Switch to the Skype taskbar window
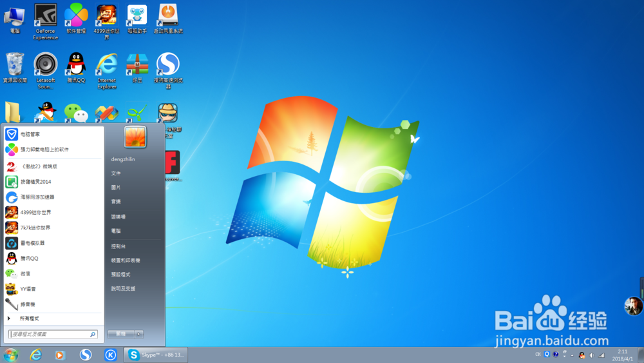This screenshot has width=644, height=363. 156,355
